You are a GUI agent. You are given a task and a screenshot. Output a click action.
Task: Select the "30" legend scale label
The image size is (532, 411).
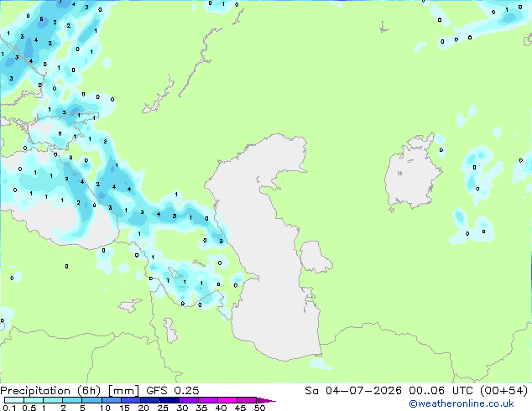[x=182, y=408]
